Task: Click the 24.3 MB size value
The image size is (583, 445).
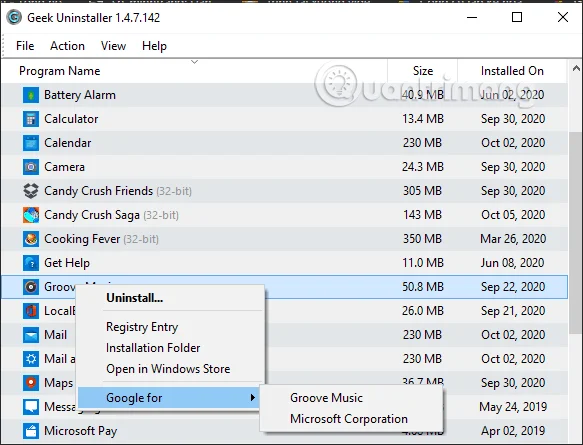Action: (423, 167)
